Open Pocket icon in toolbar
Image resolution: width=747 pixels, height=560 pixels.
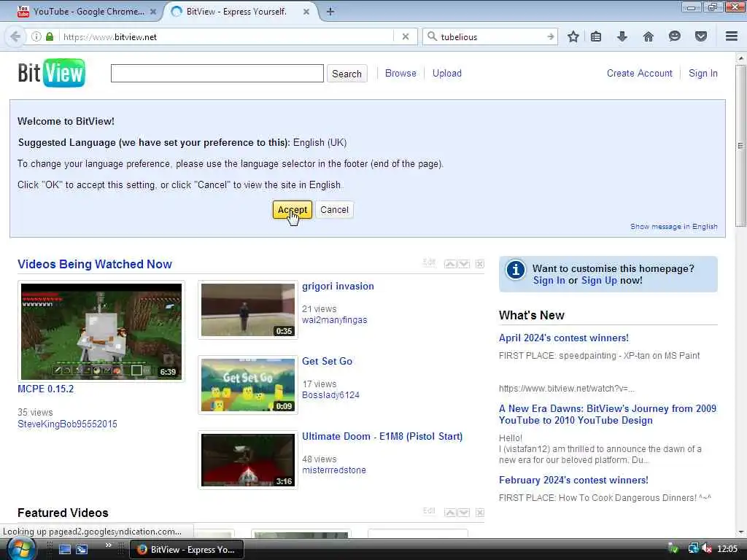[700, 36]
